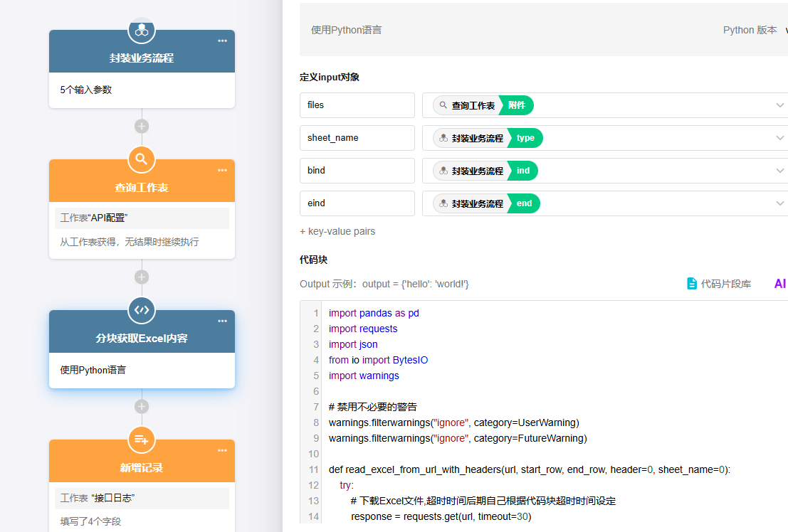Open the 新增记录 node more-options menu
788x532 pixels.
pos(223,451)
